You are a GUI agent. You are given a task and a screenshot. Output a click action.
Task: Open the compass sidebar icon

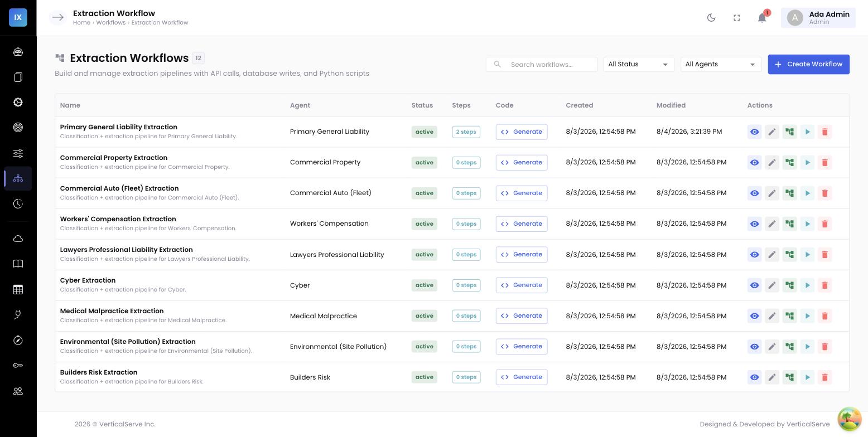[x=18, y=340]
